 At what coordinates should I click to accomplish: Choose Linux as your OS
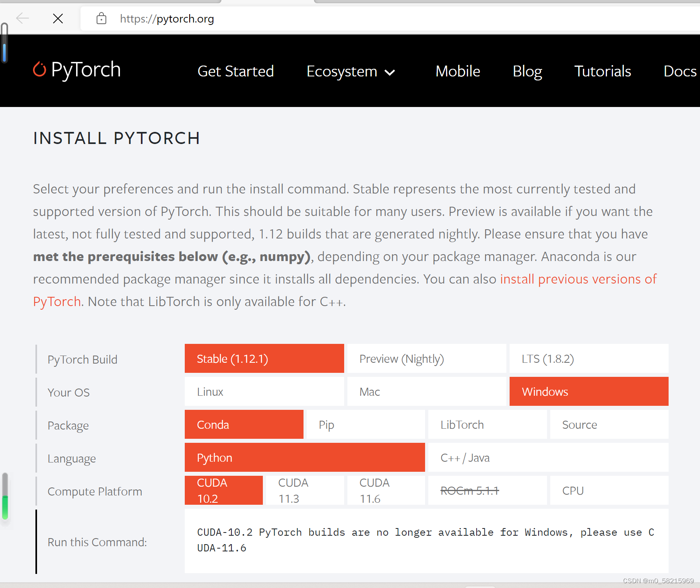click(x=264, y=391)
